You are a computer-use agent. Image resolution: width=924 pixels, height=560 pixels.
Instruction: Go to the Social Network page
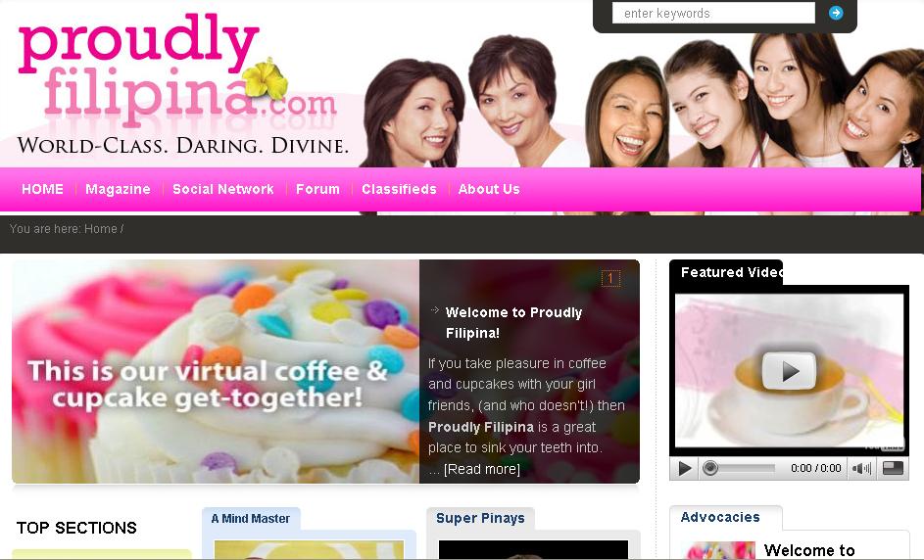(x=222, y=189)
